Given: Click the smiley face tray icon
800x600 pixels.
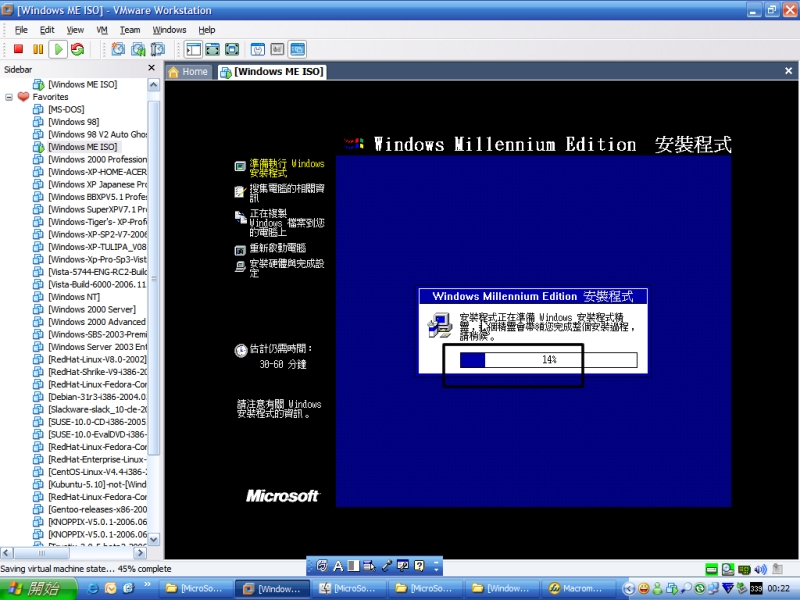Looking at the screenshot, I should pyautogui.click(x=644, y=589).
